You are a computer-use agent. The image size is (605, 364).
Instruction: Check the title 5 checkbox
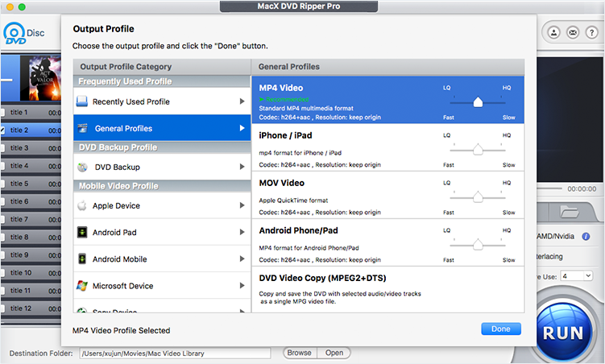pyautogui.click(x=4, y=184)
